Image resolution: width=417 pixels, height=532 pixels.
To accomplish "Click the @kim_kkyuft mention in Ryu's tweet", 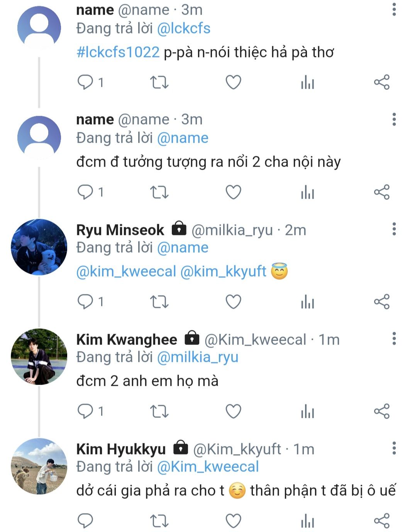I will (x=223, y=272).
